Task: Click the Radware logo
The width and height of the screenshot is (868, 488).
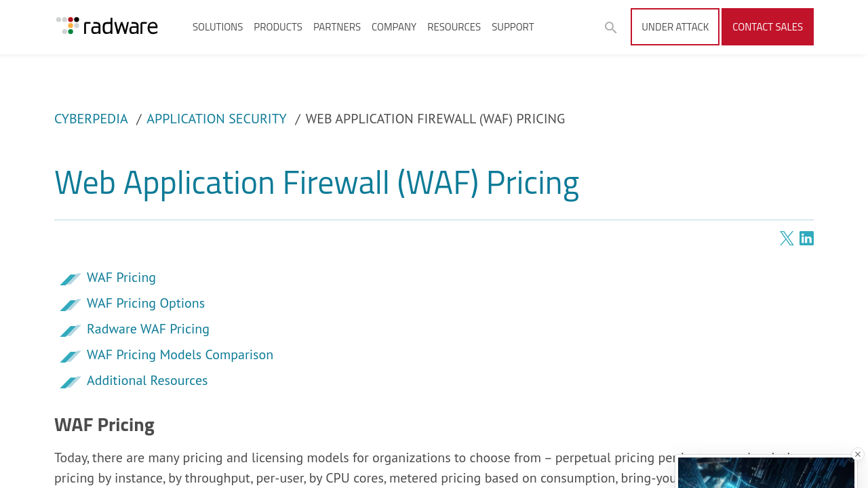Action: pyautogui.click(x=107, y=26)
